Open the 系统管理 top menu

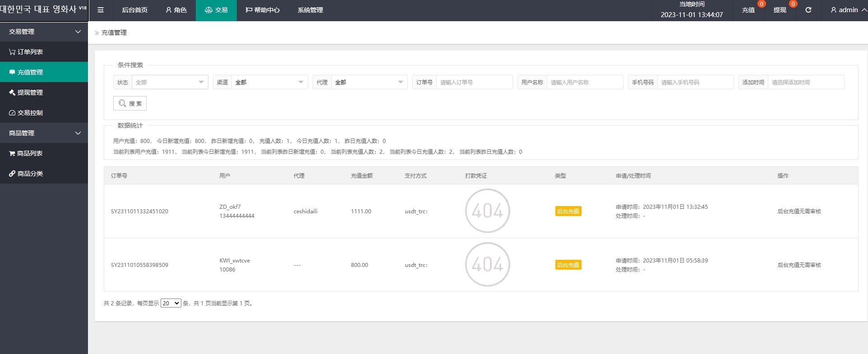(310, 10)
